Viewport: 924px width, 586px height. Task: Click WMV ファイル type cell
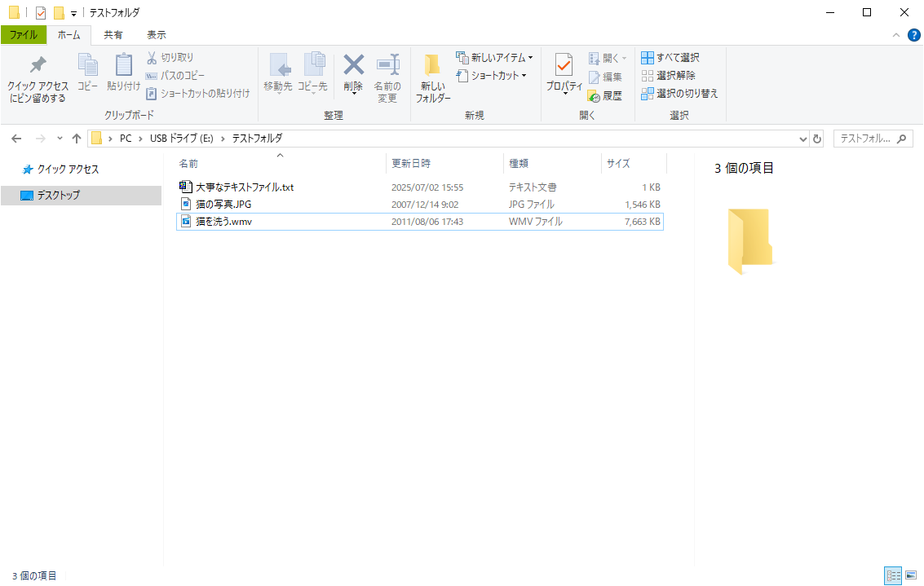tap(536, 222)
